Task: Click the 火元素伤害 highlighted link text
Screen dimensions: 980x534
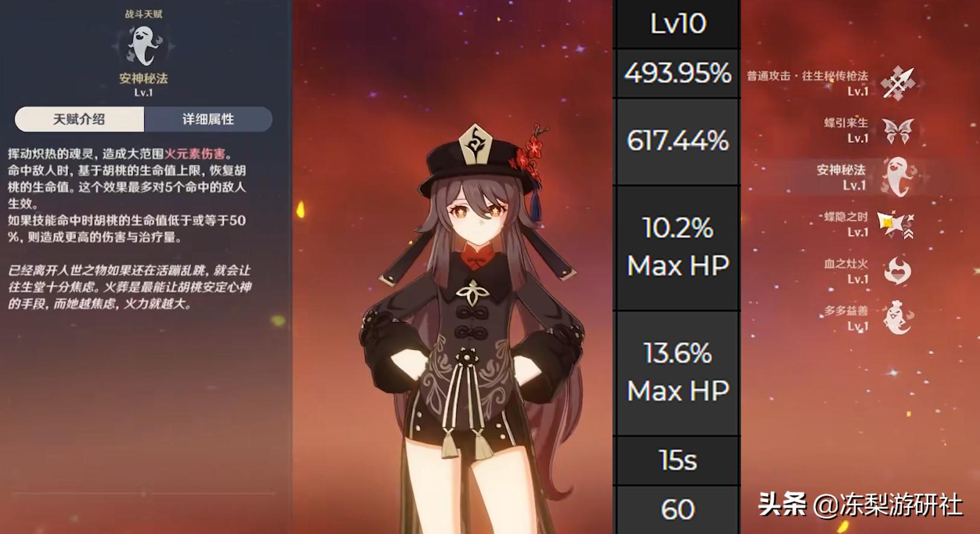Action: click(x=194, y=154)
